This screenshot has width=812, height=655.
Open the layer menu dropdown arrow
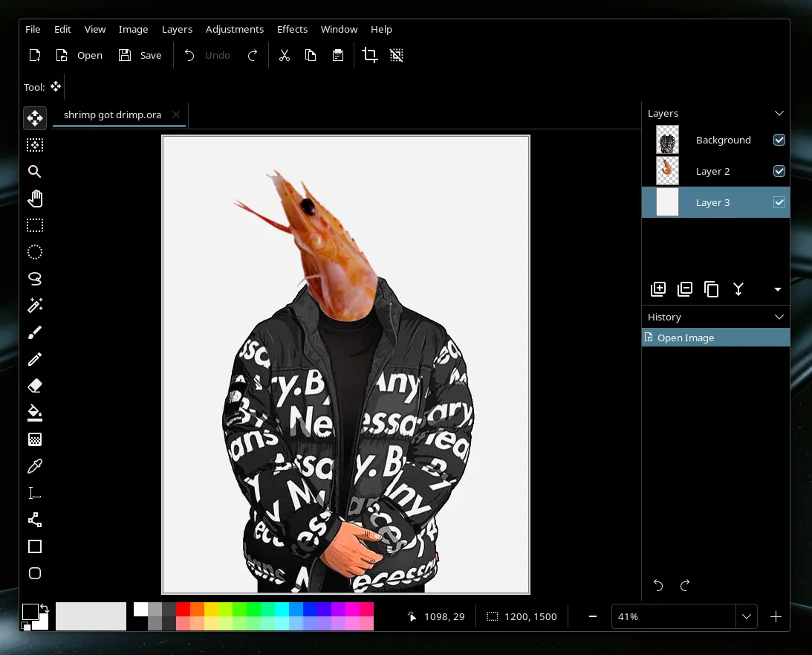click(777, 289)
